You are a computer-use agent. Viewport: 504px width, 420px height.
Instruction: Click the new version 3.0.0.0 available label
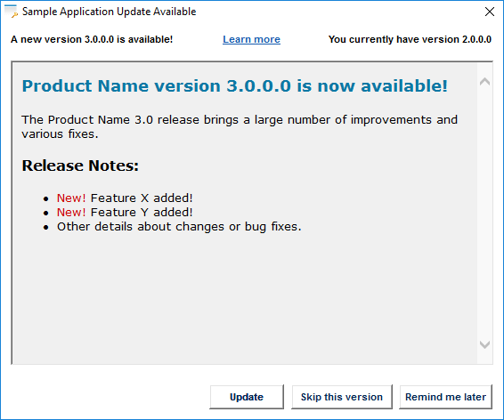pos(92,39)
